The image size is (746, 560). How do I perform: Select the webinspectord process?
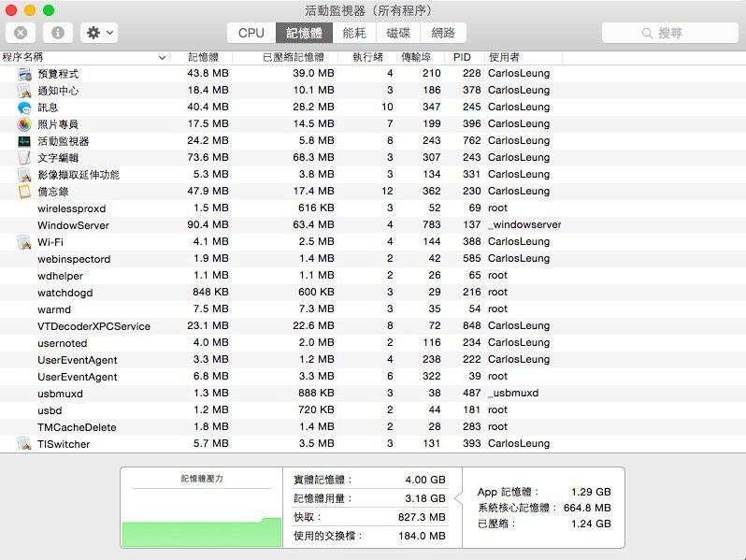coord(373,259)
